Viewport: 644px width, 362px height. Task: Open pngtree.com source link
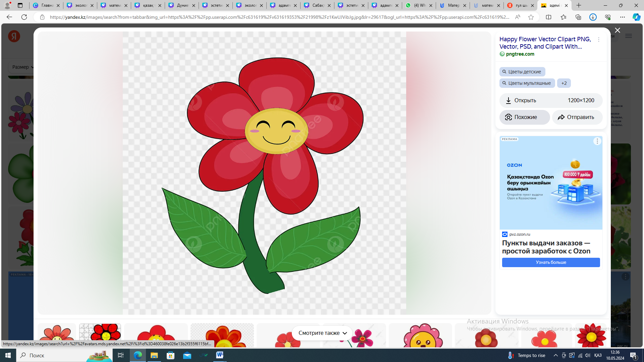click(520, 54)
